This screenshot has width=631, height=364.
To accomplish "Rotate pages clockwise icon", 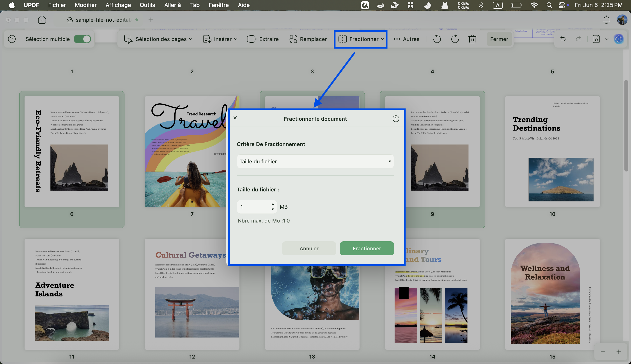I will (455, 39).
